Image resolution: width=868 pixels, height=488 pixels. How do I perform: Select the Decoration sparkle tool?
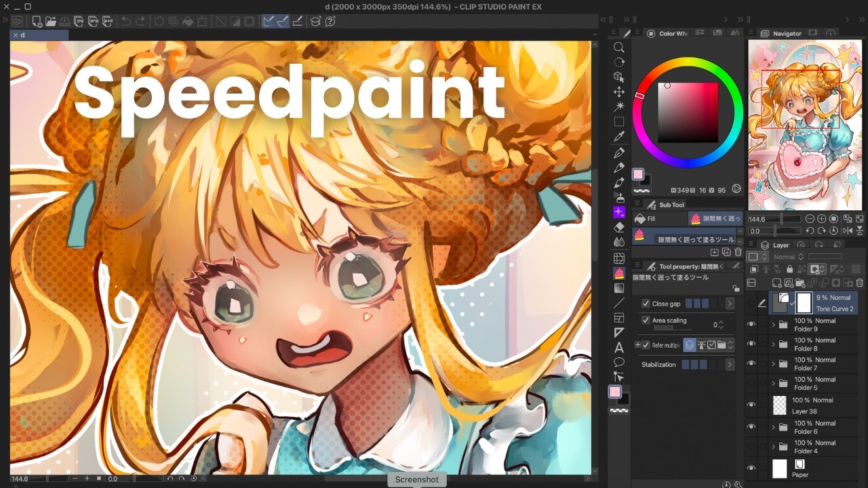619,212
